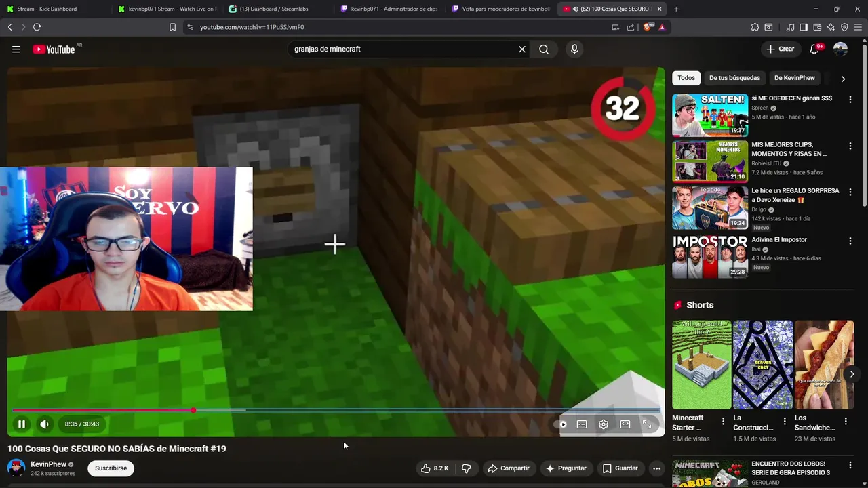Switch to Administrador de clips tab
868x488 pixels.
coord(390,9)
